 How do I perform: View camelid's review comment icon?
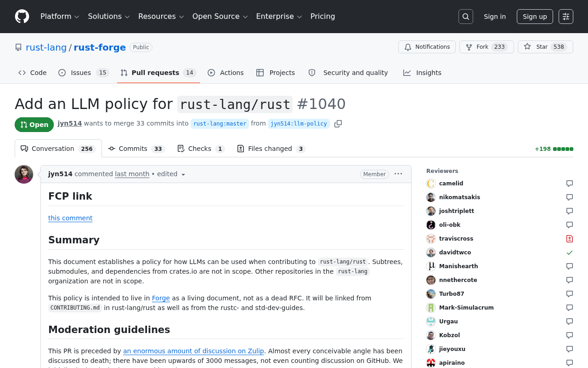pyautogui.click(x=570, y=184)
